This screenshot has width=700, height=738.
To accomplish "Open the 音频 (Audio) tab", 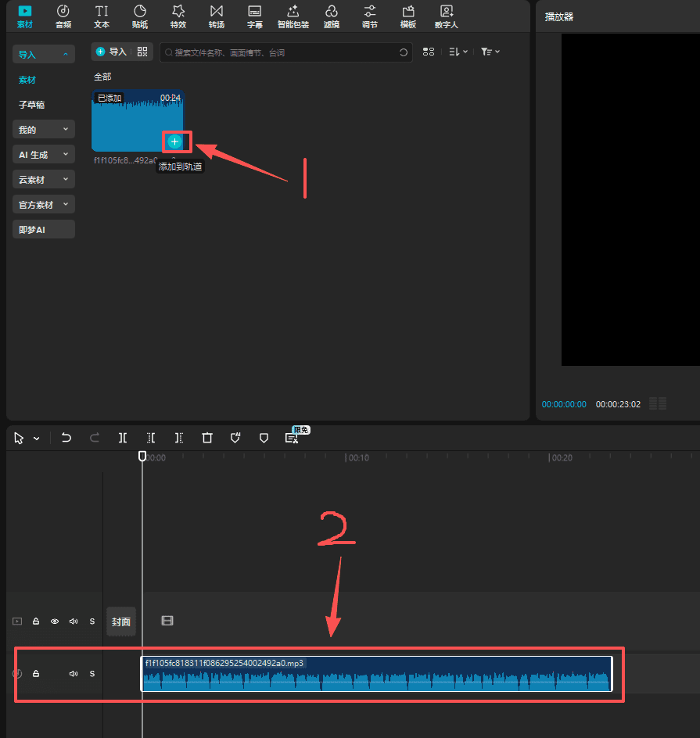I will 63,16.
